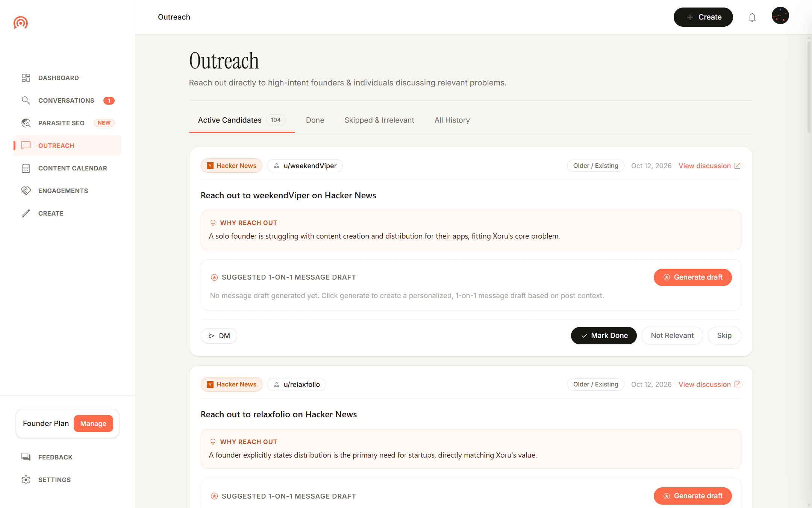
Task: Open the user avatar profile menu
Action: tap(780, 16)
